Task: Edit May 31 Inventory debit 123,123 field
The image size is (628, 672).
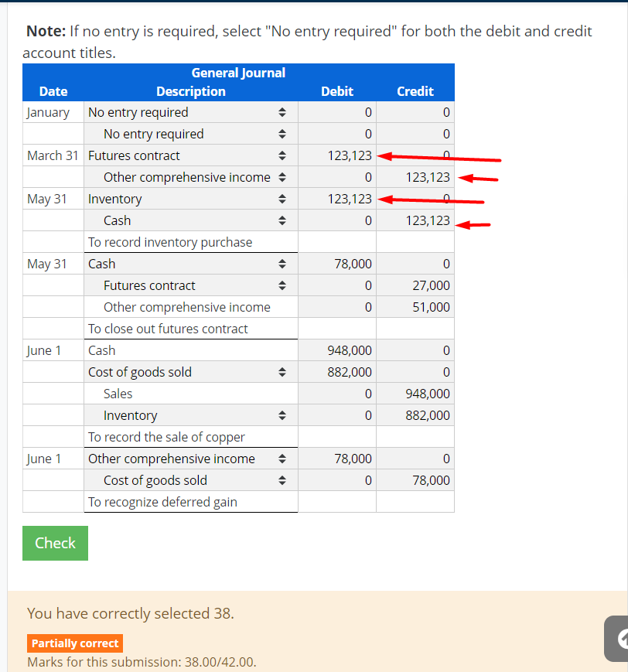Action: tap(337, 199)
